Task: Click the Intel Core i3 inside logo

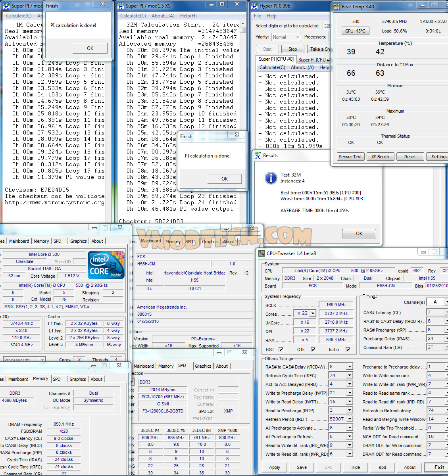Action: tap(106, 265)
